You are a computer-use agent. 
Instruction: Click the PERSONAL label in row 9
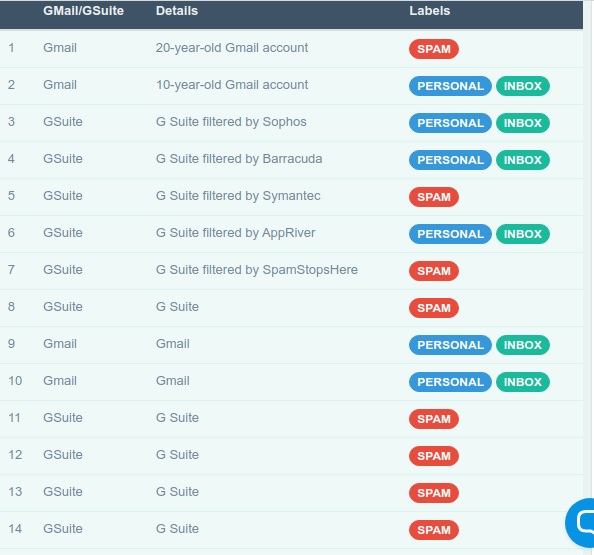coord(450,345)
